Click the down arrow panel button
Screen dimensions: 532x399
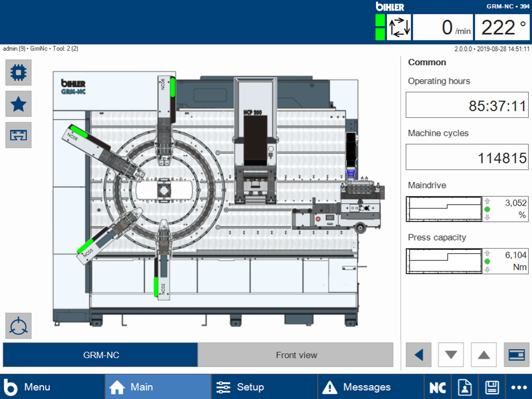[451, 355]
